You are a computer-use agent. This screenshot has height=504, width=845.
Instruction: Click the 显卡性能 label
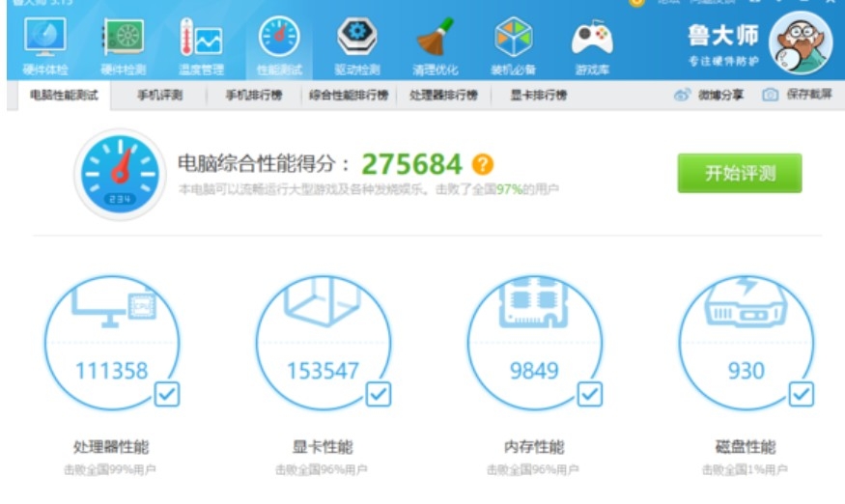click(x=323, y=447)
